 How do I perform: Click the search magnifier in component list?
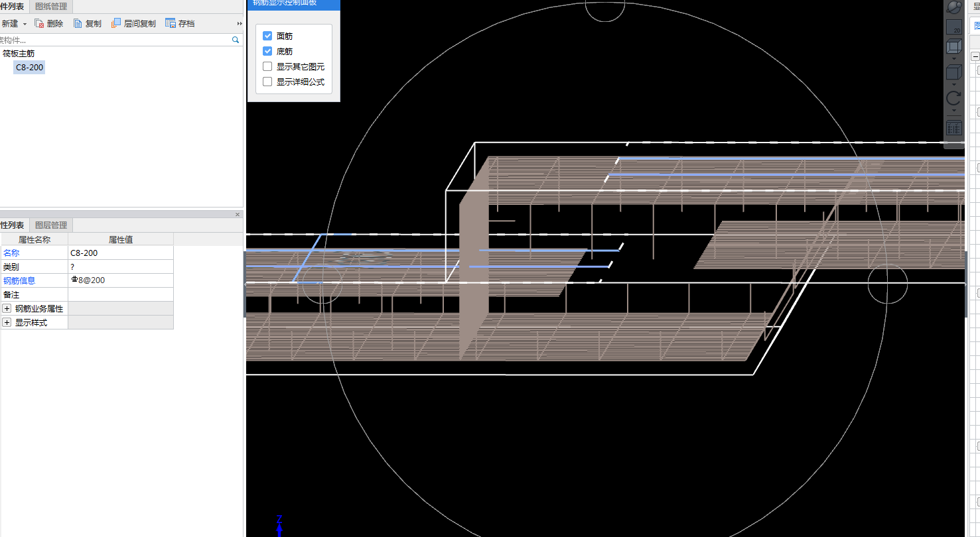[x=236, y=40]
